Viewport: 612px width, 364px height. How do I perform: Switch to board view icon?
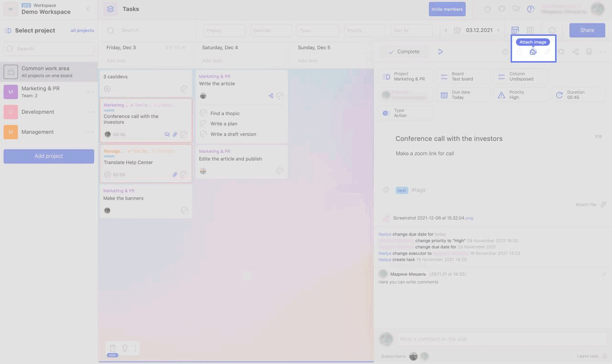pyautogui.click(x=515, y=31)
